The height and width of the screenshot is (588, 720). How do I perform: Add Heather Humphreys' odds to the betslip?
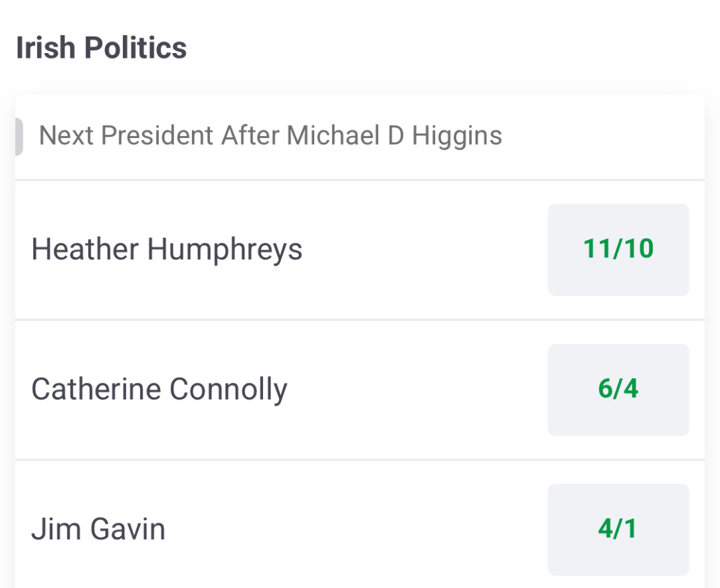[618, 250]
